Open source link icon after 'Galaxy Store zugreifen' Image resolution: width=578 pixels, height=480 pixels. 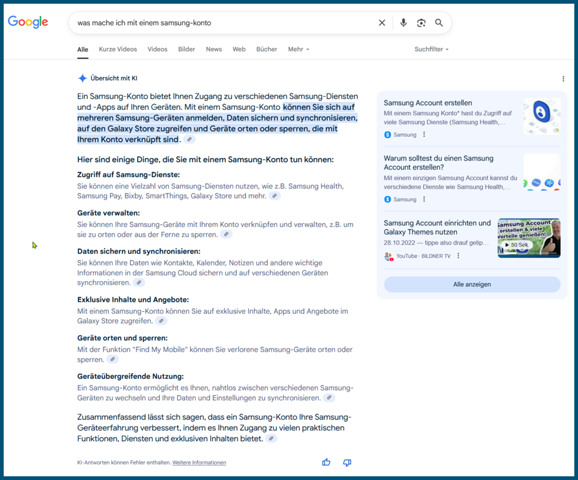[x=161, y=321]
